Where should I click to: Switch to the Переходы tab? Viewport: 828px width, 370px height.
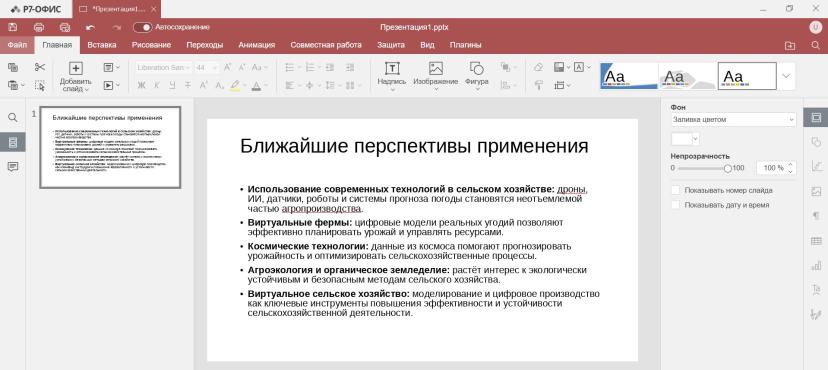pyautogui.click(x=204, y=45)
